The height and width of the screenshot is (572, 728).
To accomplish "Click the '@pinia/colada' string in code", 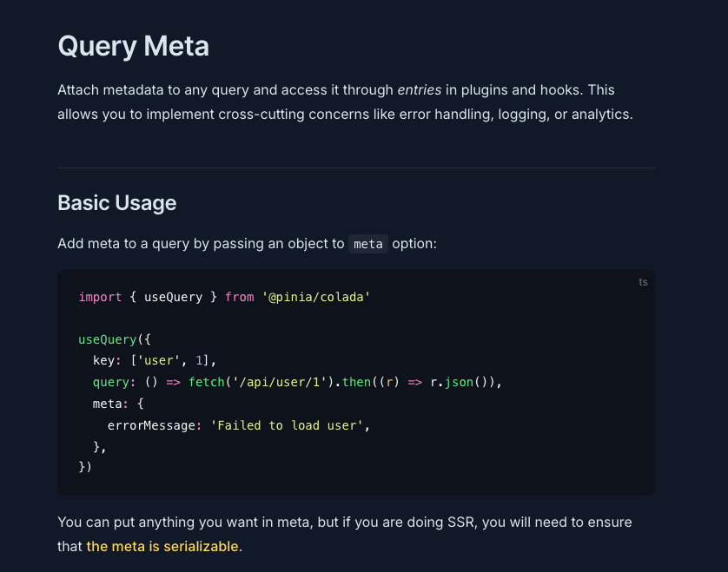I will (316, 297).
